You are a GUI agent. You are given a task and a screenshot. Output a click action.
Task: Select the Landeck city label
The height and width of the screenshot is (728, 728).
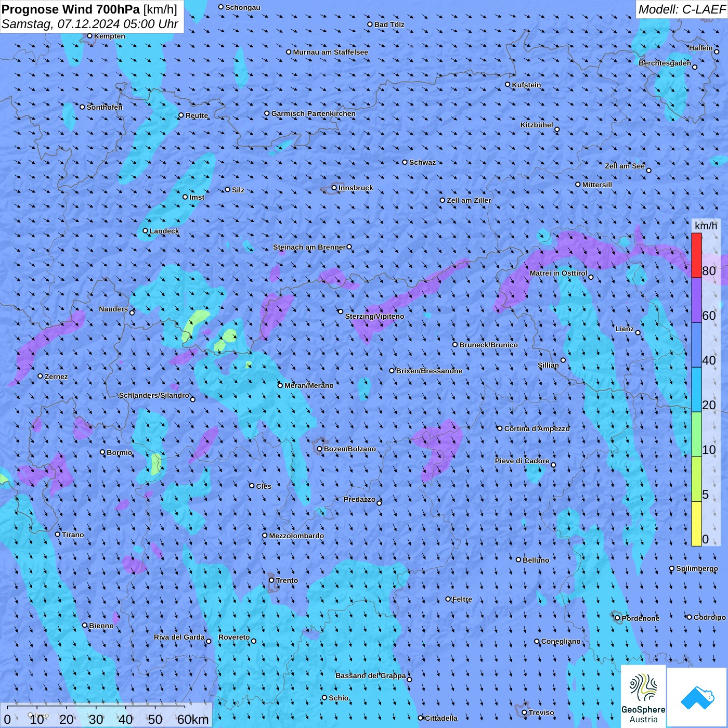pos(164,231)
